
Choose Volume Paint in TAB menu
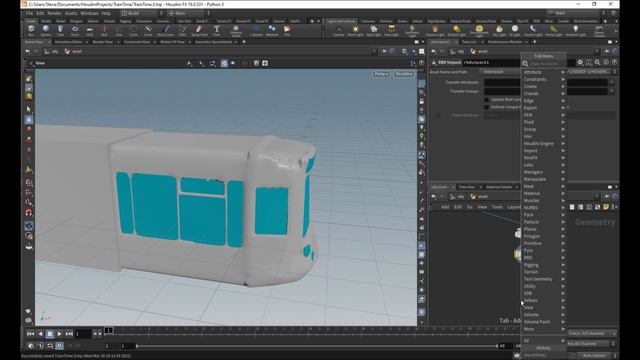pos(543,322)
